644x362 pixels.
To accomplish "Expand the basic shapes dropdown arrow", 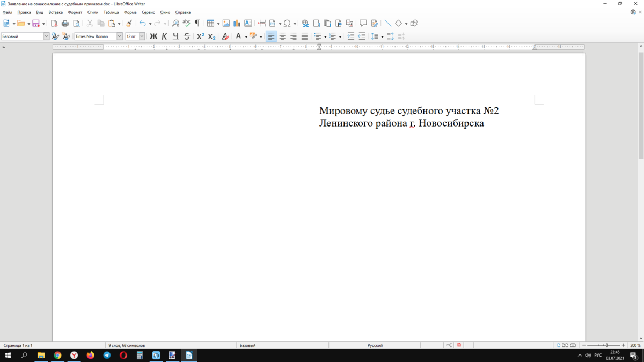I will pos(406,24).
